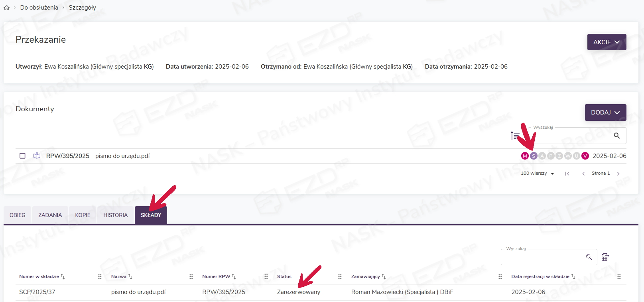Click the purple S status badge
The image size is (644, 302).
click(534, 156)
